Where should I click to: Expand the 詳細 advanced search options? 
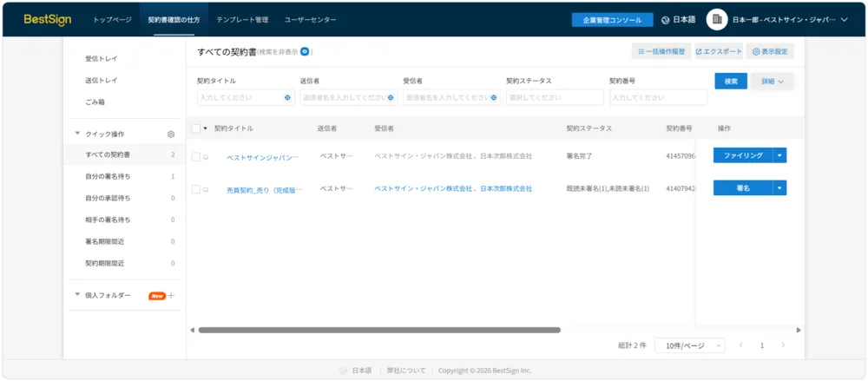click(773, 82)
